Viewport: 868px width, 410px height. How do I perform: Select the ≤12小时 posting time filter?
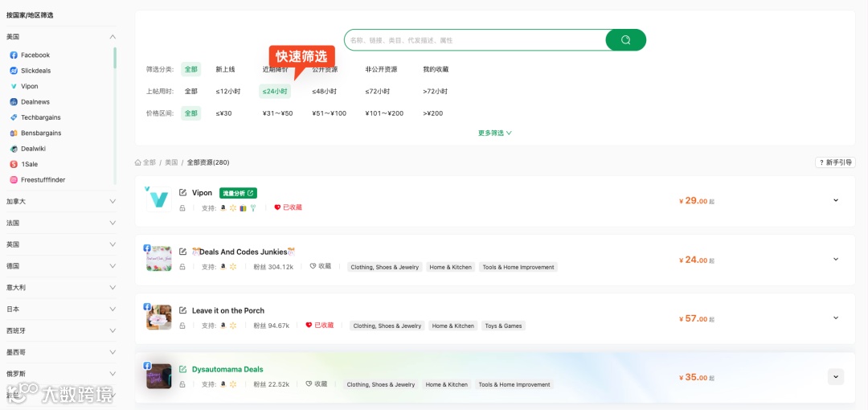click(x=228, y=92)
